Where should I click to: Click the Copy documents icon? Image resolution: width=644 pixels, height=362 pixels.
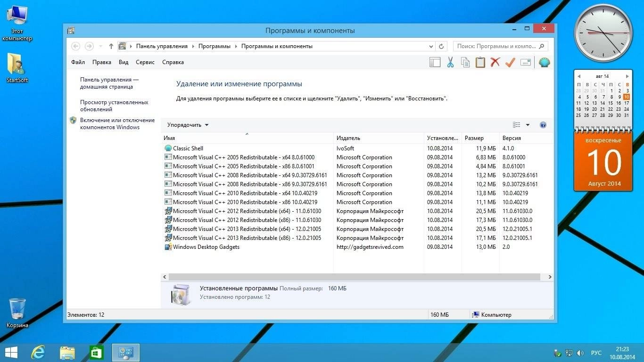pos(465,62)
